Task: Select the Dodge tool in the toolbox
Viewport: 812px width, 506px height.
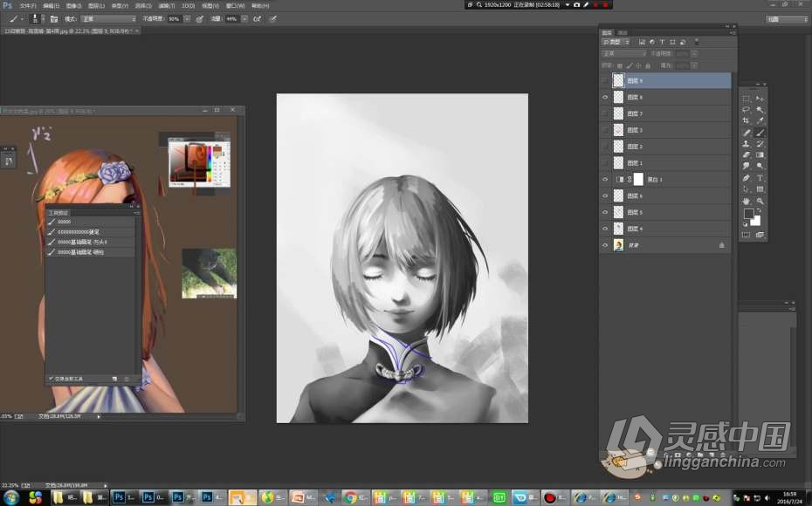Action: tap(760, 166)
